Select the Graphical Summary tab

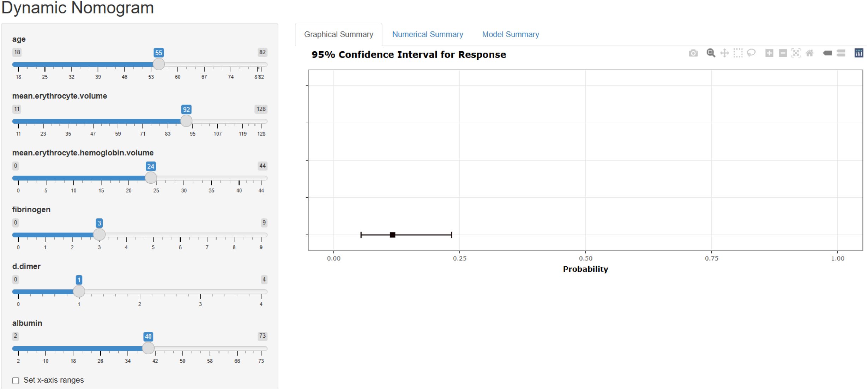tap(338, 34)
